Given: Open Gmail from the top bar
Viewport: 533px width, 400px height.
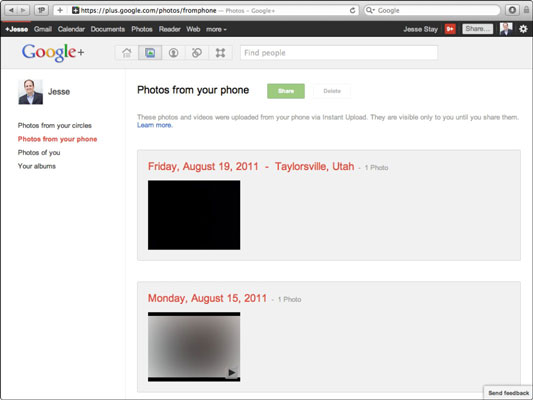Looking at the screenshot, I should [x=43, y=29].
